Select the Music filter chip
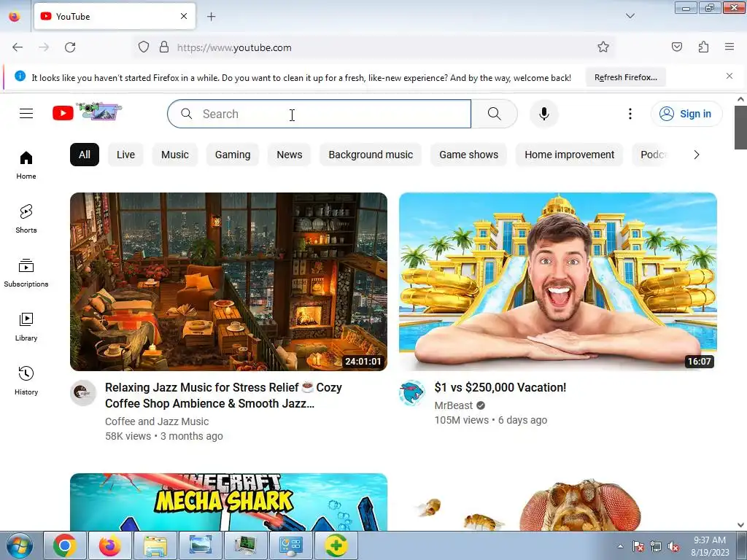This screenshot has width=747, height=560. point(175,155)
